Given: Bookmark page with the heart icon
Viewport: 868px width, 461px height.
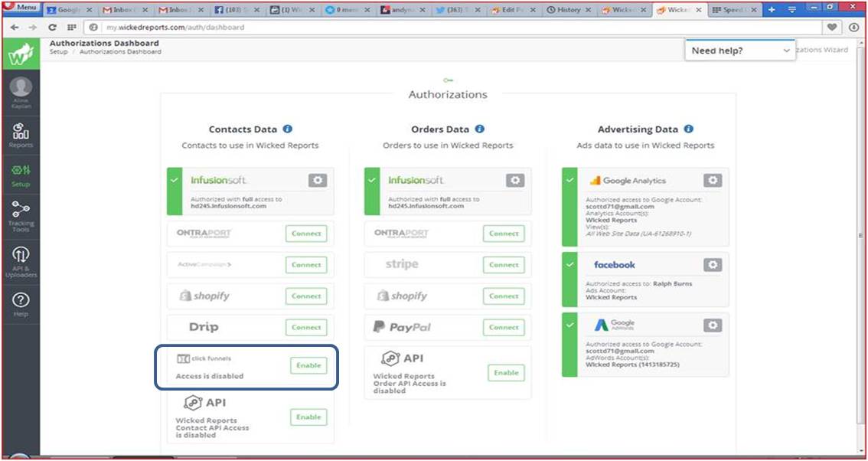Looking at the screenshot, I should pyautogui.click(x=832, y=27).
